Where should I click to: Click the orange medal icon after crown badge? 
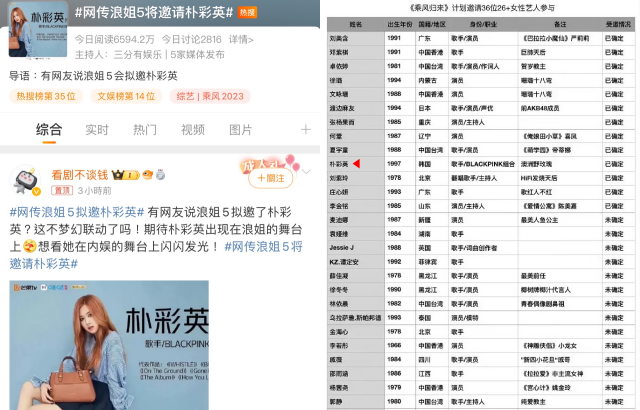pos(147,175)
